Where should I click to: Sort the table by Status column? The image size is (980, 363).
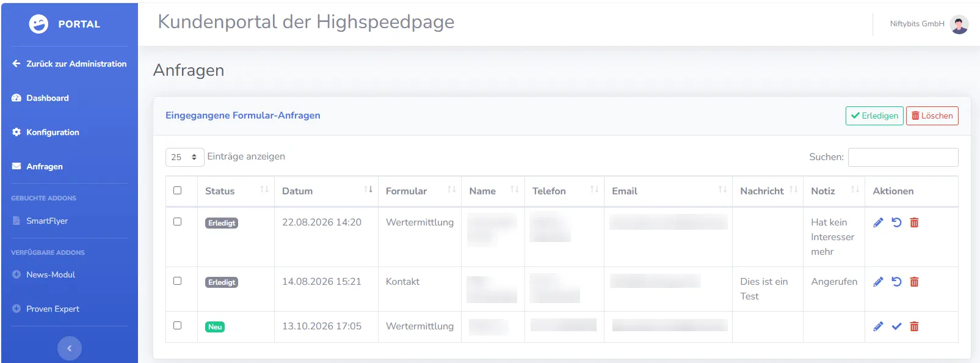tap(236, 191)
